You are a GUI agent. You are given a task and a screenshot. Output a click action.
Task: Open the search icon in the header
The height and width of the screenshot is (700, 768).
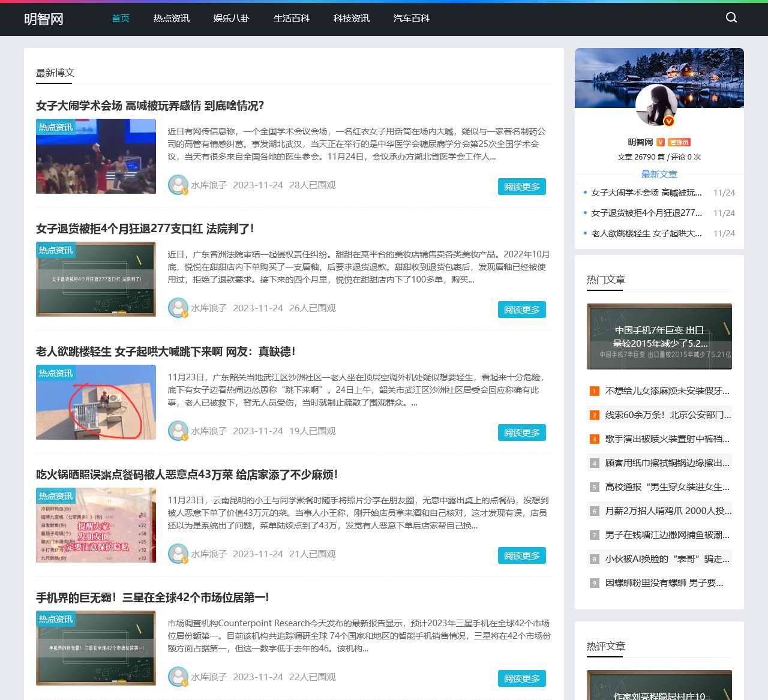tap(731, 17)
